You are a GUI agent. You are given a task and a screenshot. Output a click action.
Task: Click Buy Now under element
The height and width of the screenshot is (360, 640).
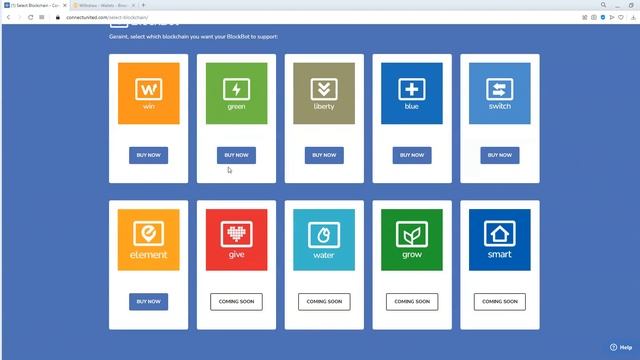(x=149, y=302)
